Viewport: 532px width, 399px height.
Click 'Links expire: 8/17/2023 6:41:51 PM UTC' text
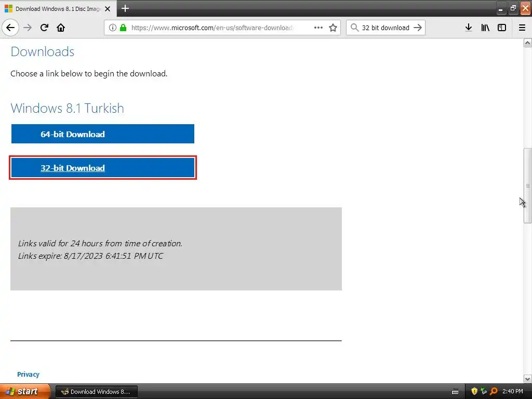click(90, 256)
